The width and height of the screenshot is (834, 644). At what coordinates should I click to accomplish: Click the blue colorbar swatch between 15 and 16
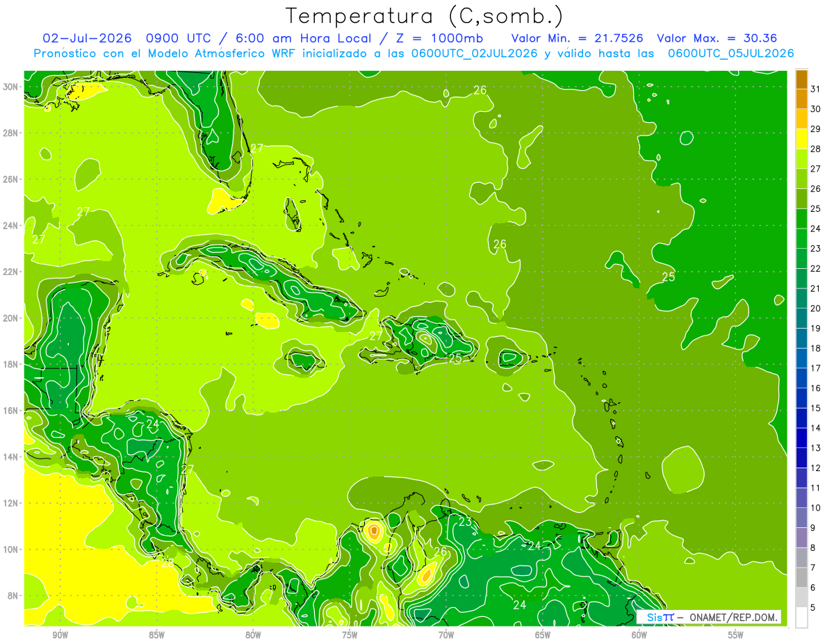801,398
